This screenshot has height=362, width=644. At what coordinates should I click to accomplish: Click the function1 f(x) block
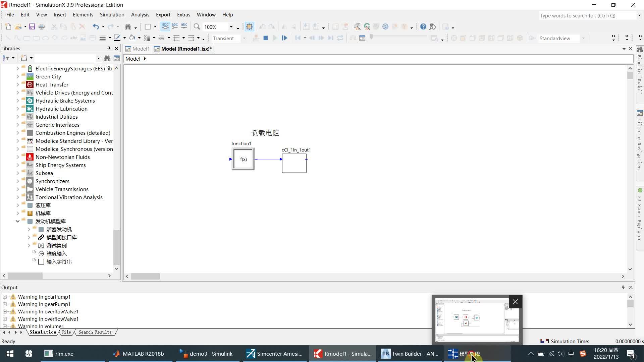(243, 160)
